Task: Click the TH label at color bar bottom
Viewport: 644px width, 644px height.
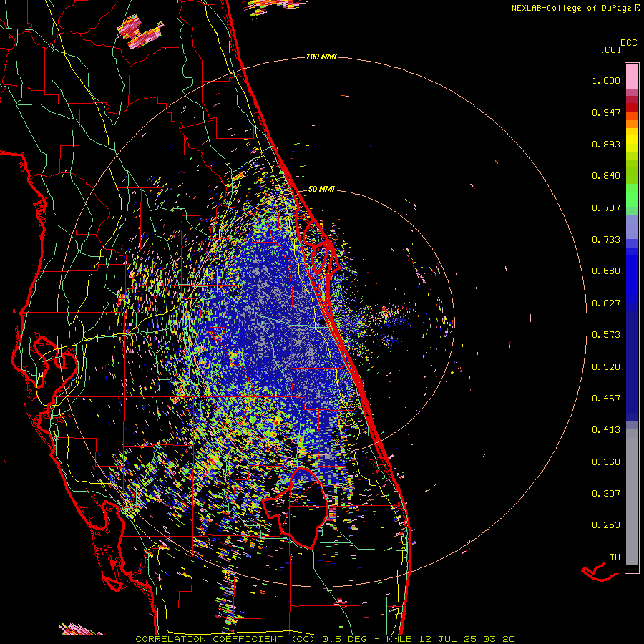Action: [615, 557]
